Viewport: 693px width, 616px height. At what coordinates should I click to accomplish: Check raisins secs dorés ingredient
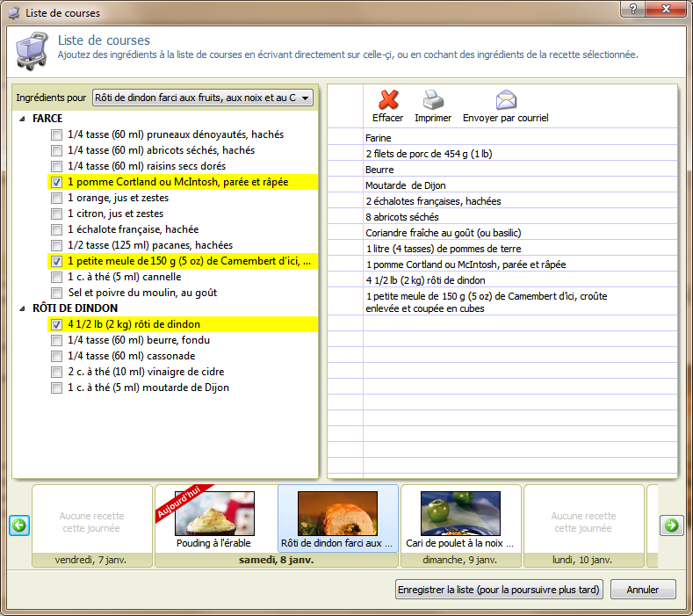coord(56,166)
